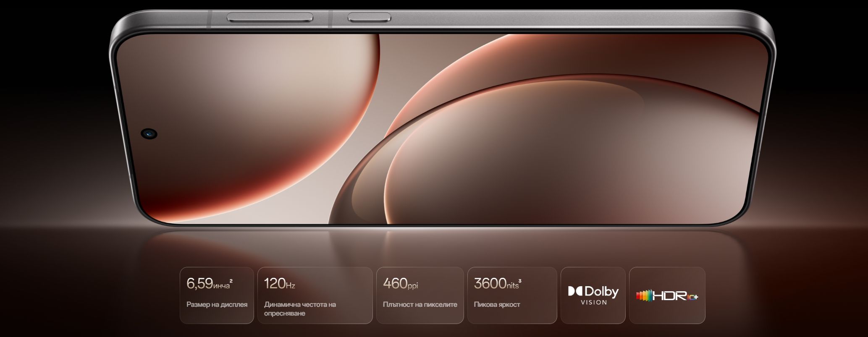Viewport: 868px width, 337px height.
Task: Click the VISION text under Dolby
Action: point(593,303)
